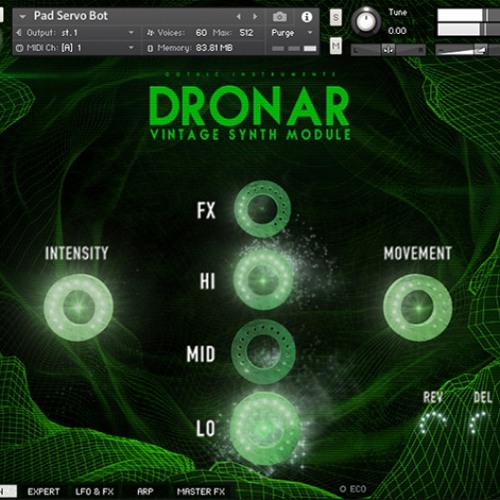
Task: Click the LO label
Action: click(x=205, y=428)
